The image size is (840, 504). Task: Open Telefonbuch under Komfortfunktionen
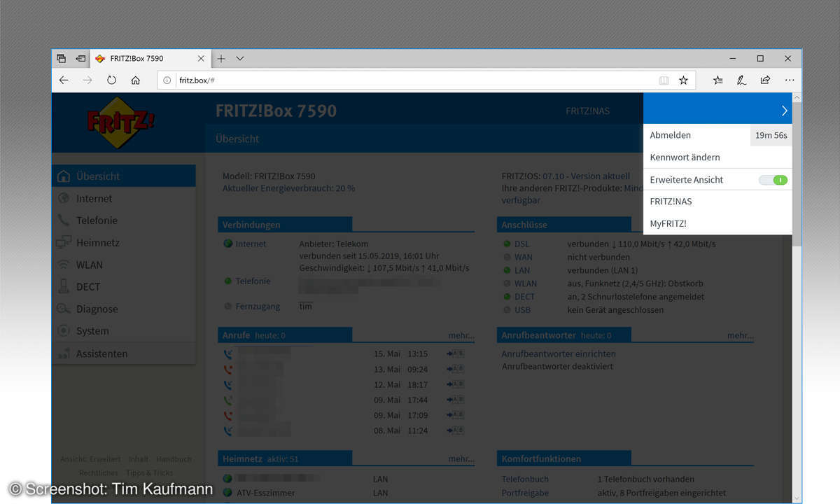click(525, 479)
